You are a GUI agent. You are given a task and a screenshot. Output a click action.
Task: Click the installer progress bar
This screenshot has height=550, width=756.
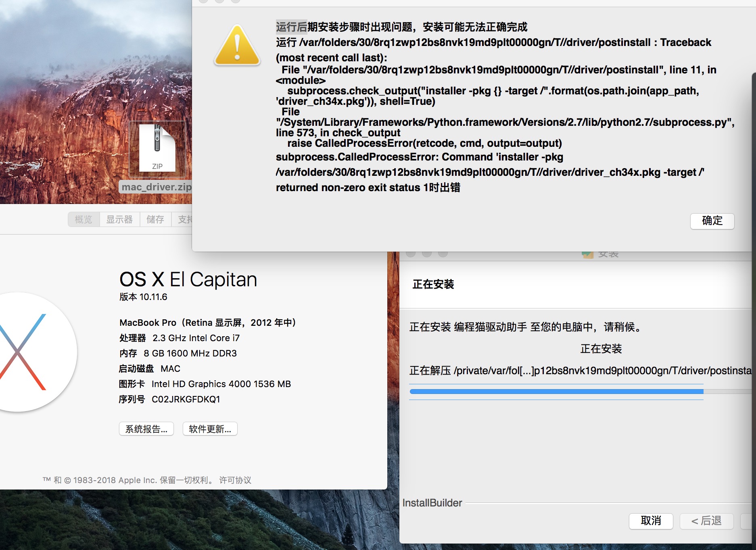point(580,392)
